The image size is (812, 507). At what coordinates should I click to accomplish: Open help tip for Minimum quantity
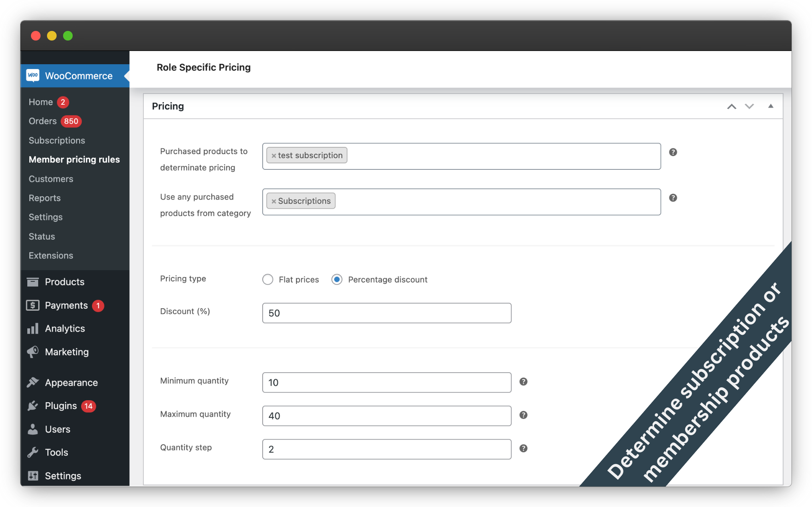[523, 382]
